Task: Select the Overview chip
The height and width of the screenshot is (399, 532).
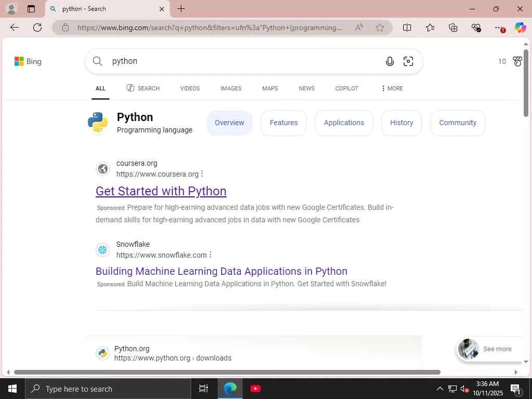Action: click(x=229, y=123)
